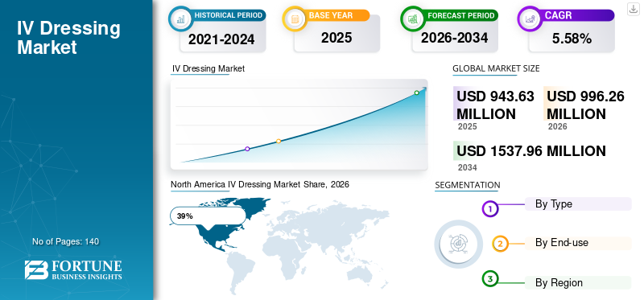Click the IV Dressing Market chart title

pyautogui.click(x=208, y=68)
